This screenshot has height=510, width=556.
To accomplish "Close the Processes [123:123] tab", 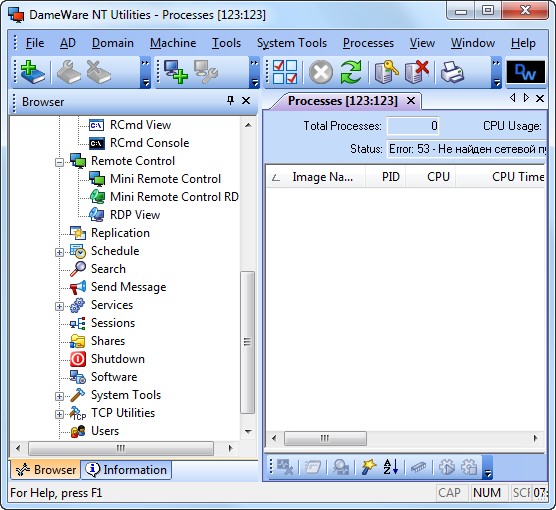I will (x=411, y=101).
